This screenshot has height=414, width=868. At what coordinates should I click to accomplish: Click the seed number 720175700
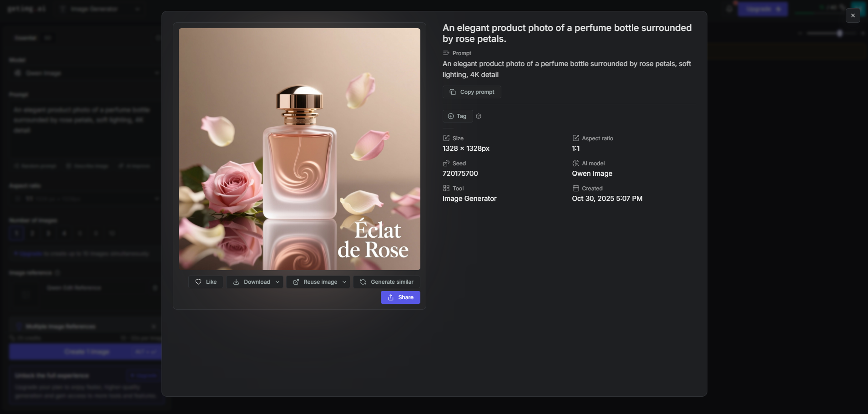pos(460,174)
